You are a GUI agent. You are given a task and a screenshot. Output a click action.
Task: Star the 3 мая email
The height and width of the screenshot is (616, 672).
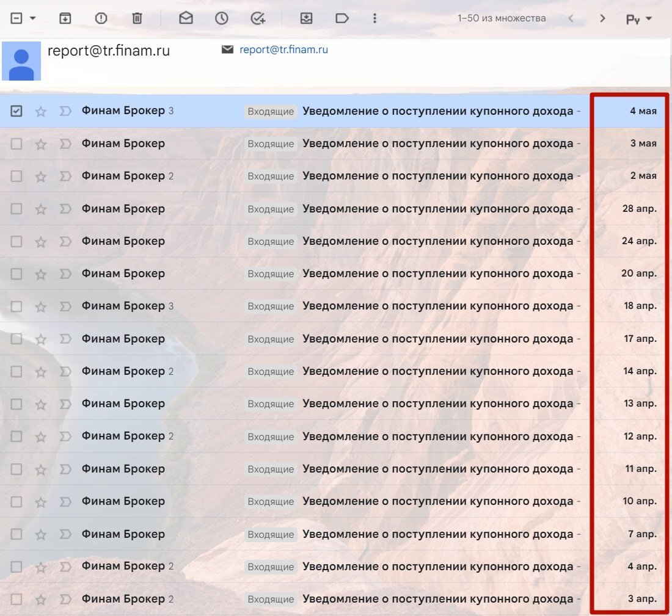pyautogui.click(x=41, y=144)
